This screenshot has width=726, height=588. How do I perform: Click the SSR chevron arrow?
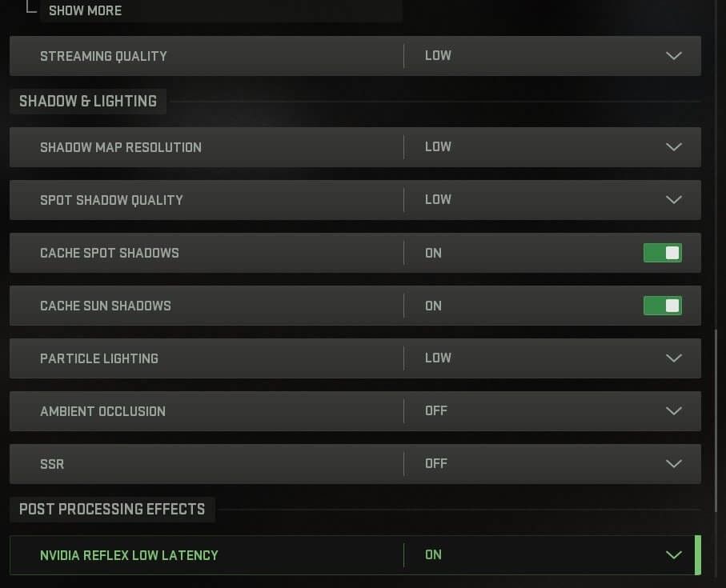coord(674,464)
